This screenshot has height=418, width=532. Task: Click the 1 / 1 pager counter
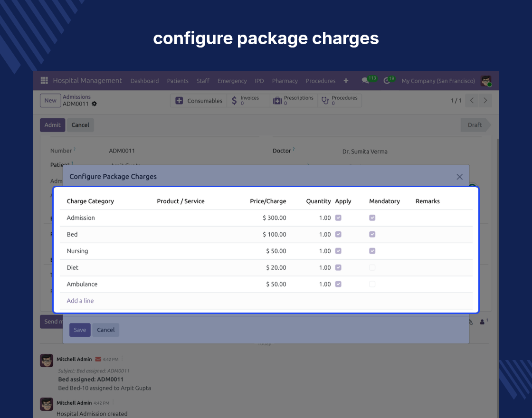pyautogui.click(x=456, y=100)
